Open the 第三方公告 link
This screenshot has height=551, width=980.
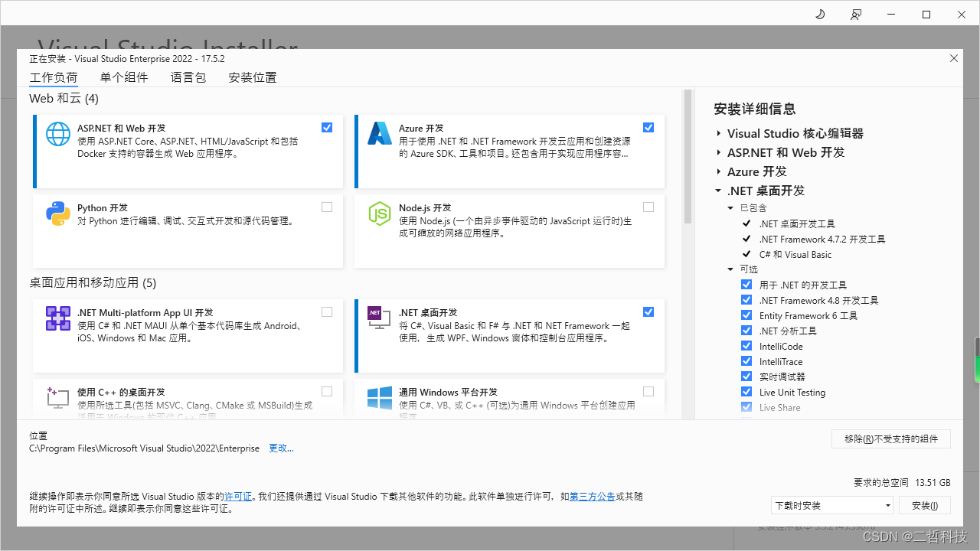tap(593, 497)
